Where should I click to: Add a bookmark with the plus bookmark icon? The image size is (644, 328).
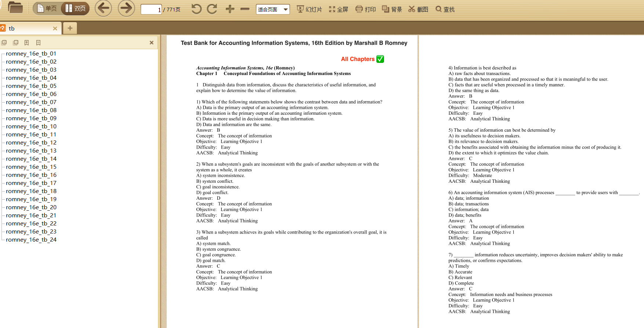point(27,43)
